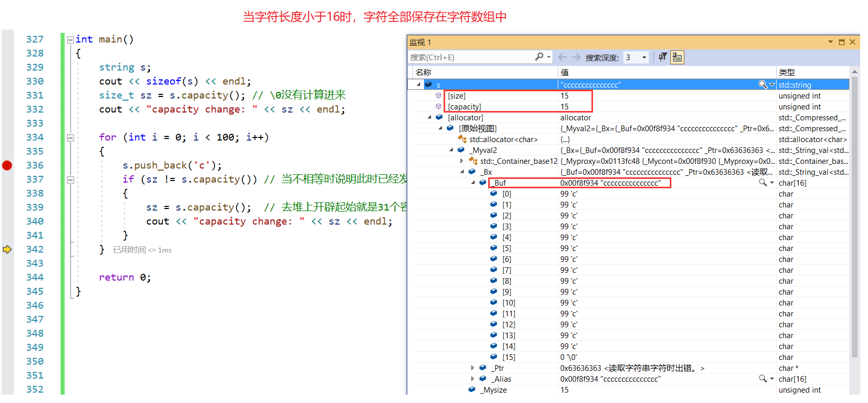Image resolution: width=868 pixels, height=403 pixels.
Task: Select the [capacity] row value 15
Action: 564,107
